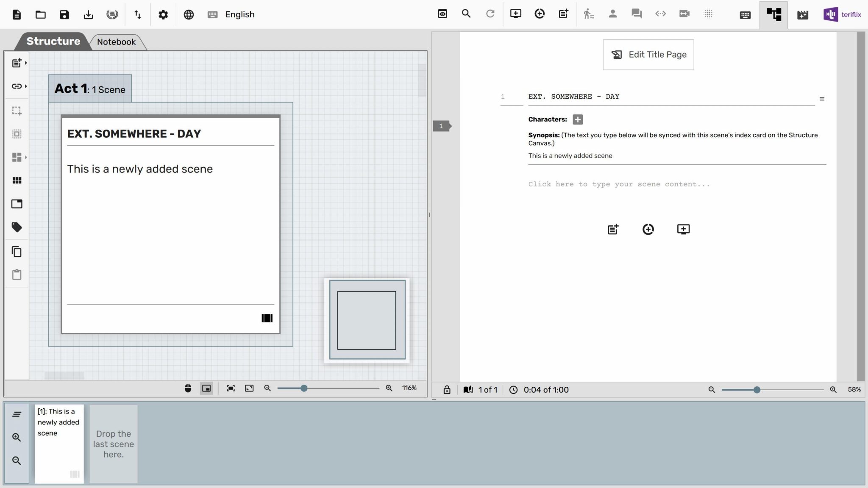Select the clipboard paste icon in the sidebar
The width and height of the screenshot is (868, 488).
[17, 274]
